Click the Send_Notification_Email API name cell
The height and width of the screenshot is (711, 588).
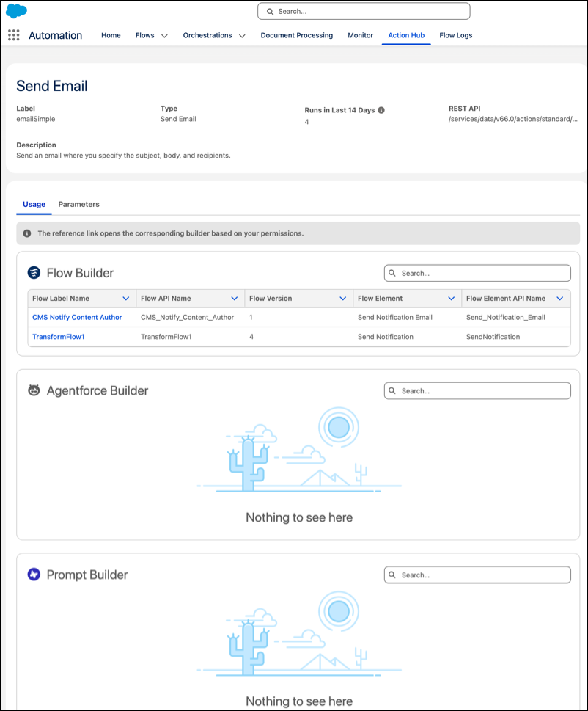click(506, 318)
